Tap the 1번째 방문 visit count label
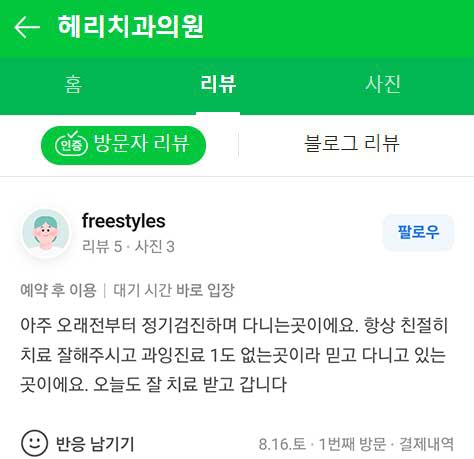The height and width of the screenshot is (459, 474). click(352, 444)
